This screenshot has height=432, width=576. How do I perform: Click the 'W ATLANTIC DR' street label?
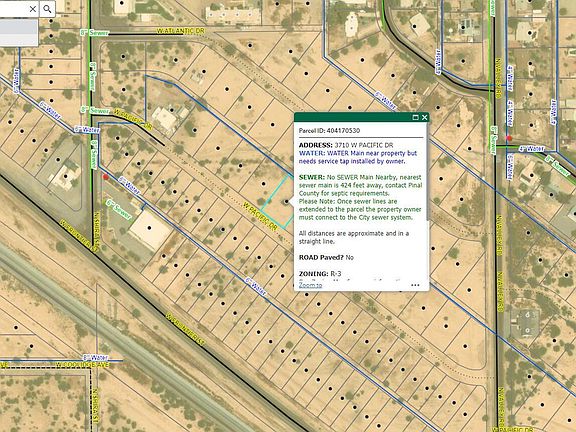pos(181,31)
